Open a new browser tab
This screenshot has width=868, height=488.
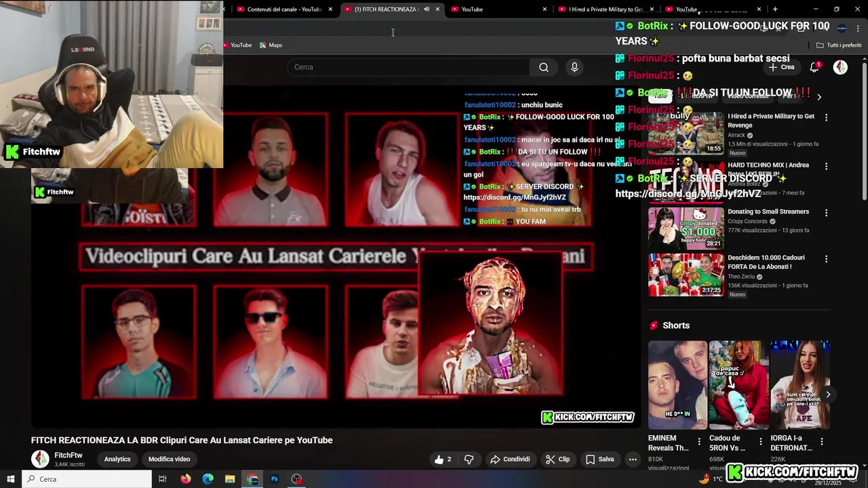click(775, 9)
